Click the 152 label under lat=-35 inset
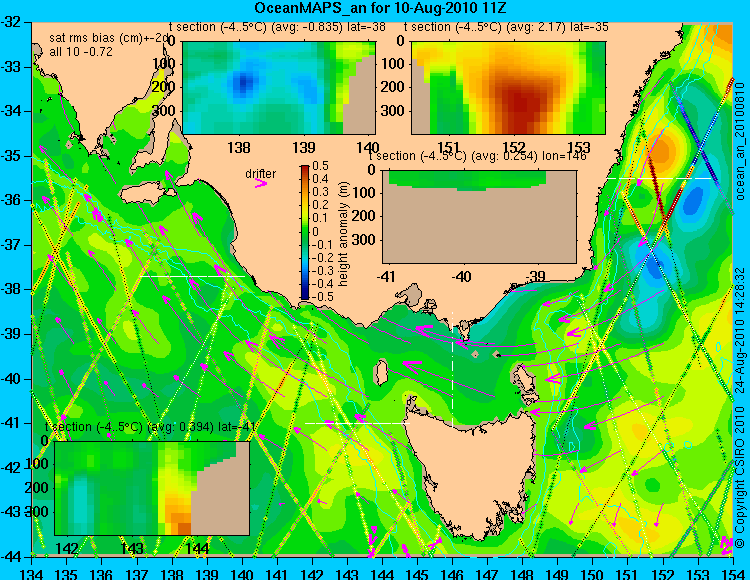750x580 pixels. pyautogui.click(x=514, y=147)
